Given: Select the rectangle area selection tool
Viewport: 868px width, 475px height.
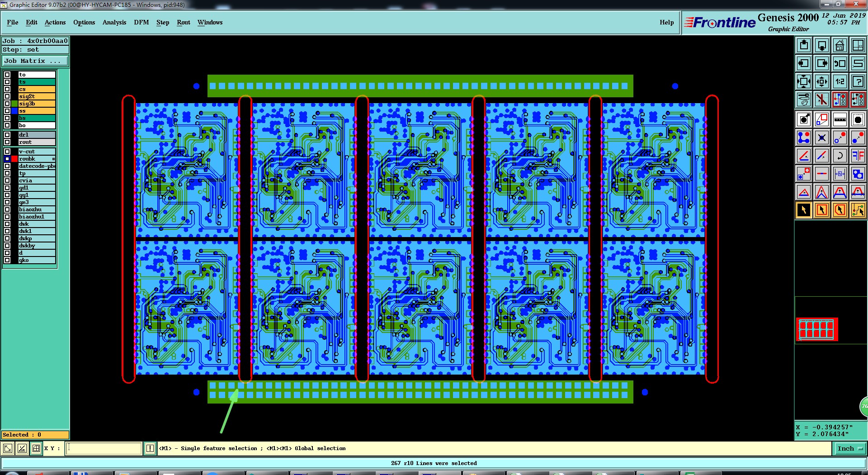Looking at the screenshot, I should (x=822, y=210).
